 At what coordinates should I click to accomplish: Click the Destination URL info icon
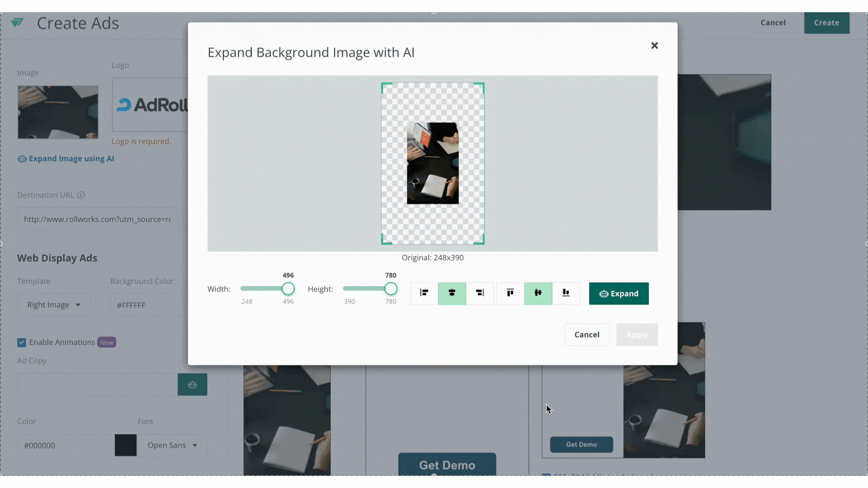point(81,195)
